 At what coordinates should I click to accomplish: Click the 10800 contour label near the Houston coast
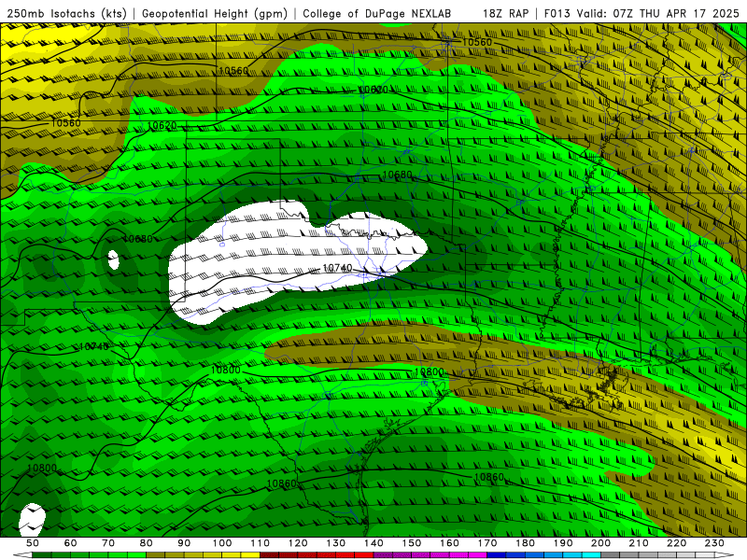pos(430,371)
